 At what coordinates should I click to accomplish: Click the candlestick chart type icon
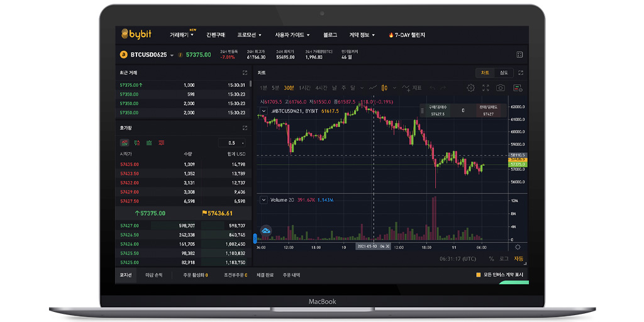coord(384,88)
